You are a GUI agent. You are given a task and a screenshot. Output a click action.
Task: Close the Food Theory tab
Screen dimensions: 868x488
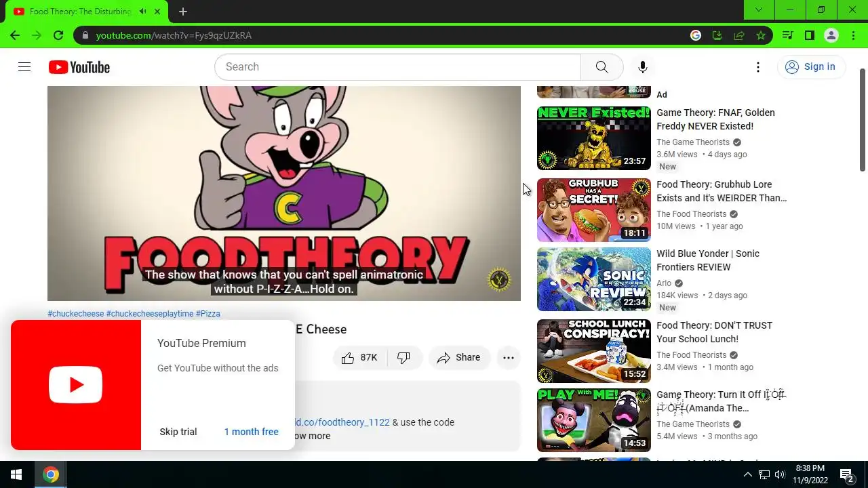[x=158, y=12]
